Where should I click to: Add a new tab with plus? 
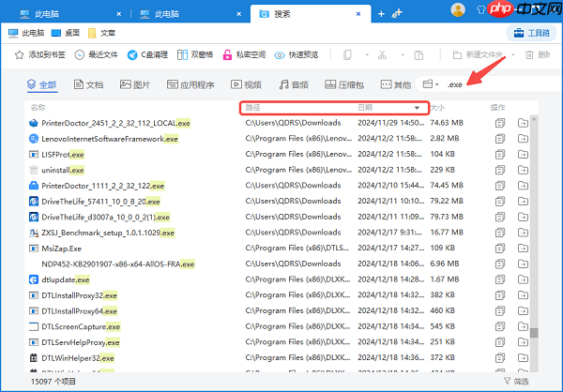click(x=381, y=14)
